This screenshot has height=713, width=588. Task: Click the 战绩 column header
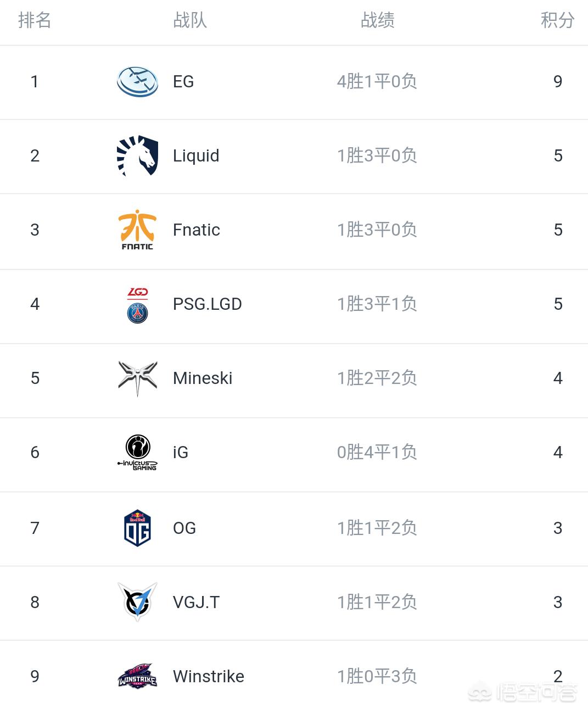click(377, 20)
